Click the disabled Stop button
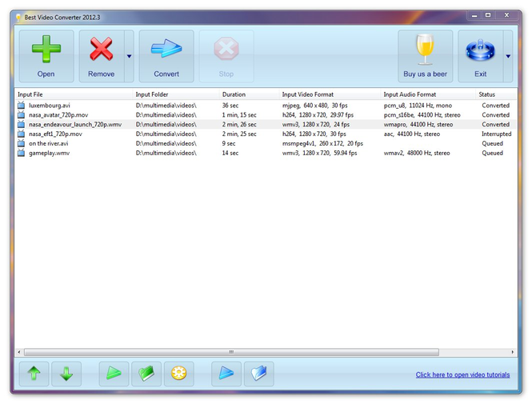The image size is (532, 404). pyautogui.click(x=226, y=56)
